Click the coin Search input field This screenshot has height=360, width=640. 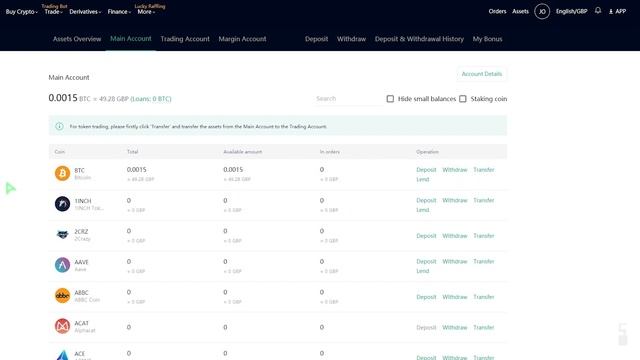click(x=348, y=99)
